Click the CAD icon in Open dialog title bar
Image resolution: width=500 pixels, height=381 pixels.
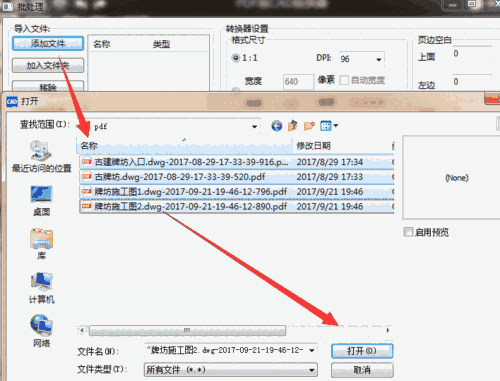[12, 101]
